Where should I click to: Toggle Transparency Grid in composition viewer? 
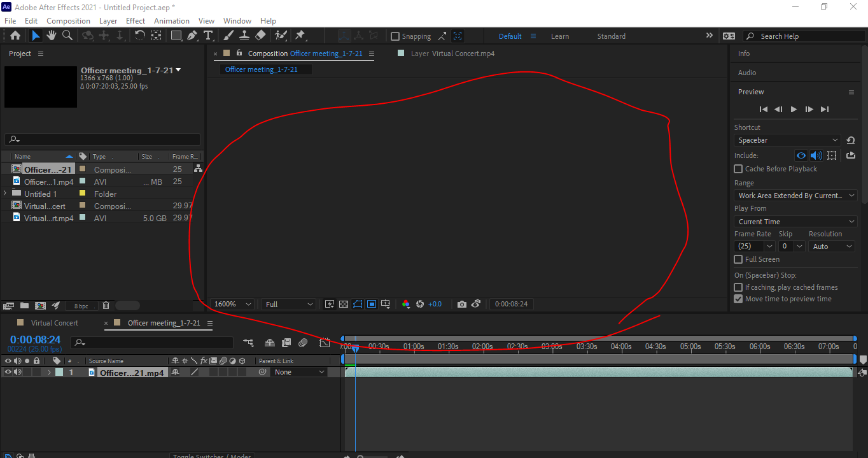click(344, 304)
